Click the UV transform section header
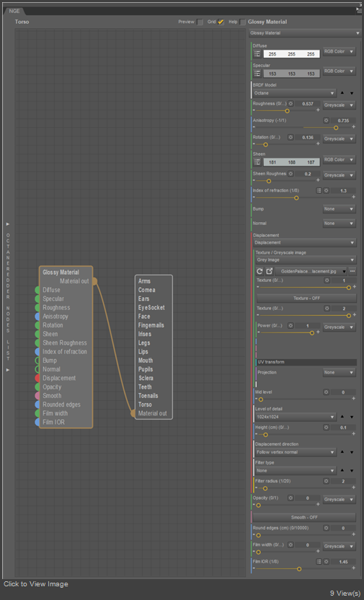 pyautogui.click(x=306, y=362)
